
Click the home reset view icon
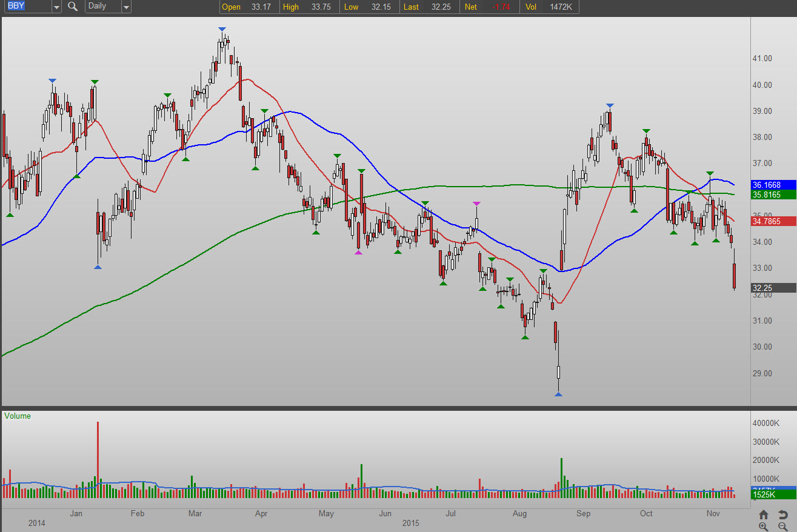tap(764, 514)
